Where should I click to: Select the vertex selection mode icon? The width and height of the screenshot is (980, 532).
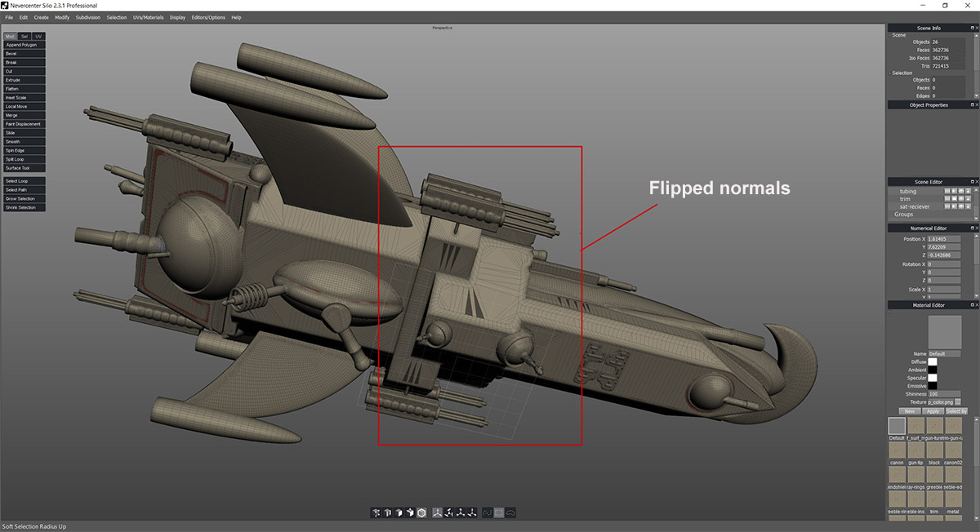pos(376,512)
